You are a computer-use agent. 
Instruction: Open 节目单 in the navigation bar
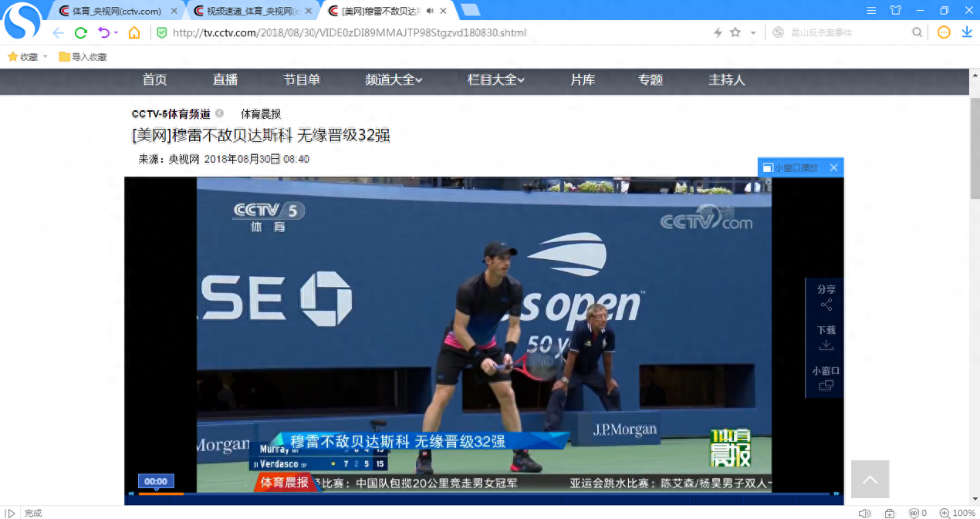pos(302,79)
